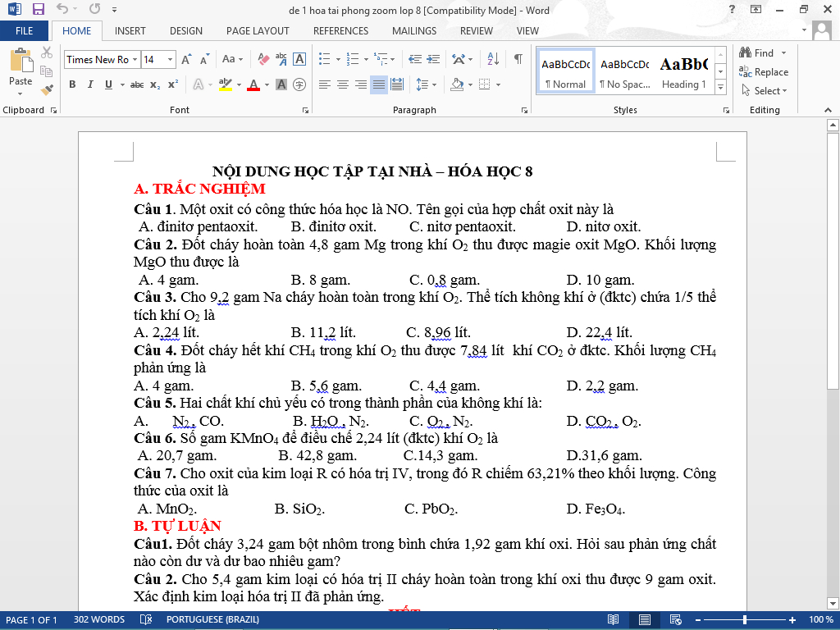
Task: Click the 302 WORDS count
Action: [99, 620]
